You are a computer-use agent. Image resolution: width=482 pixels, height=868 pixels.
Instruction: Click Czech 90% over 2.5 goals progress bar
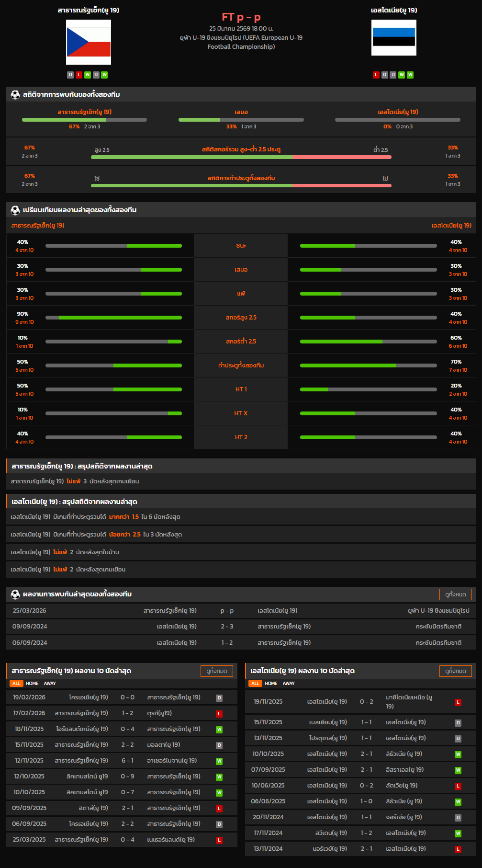(x=113, y=318)
